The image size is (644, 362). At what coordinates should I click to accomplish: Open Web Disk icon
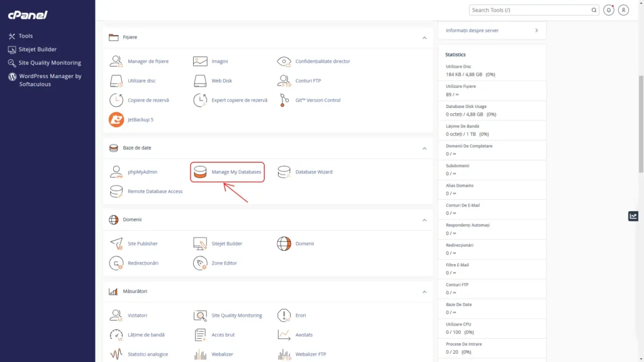click(200, 81)
